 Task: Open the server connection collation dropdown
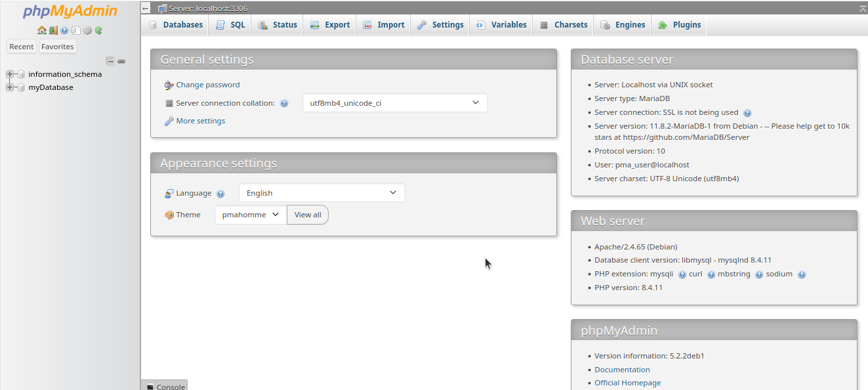coord(394,103)
